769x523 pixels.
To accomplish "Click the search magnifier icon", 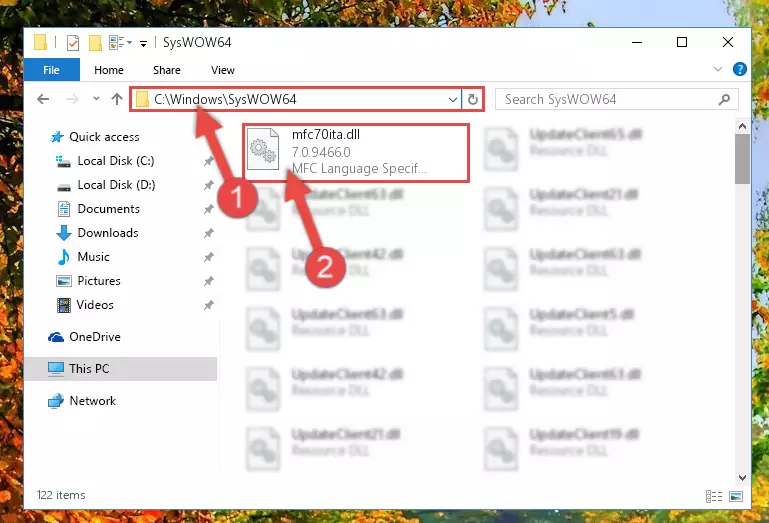I will [x=724, y=100].
